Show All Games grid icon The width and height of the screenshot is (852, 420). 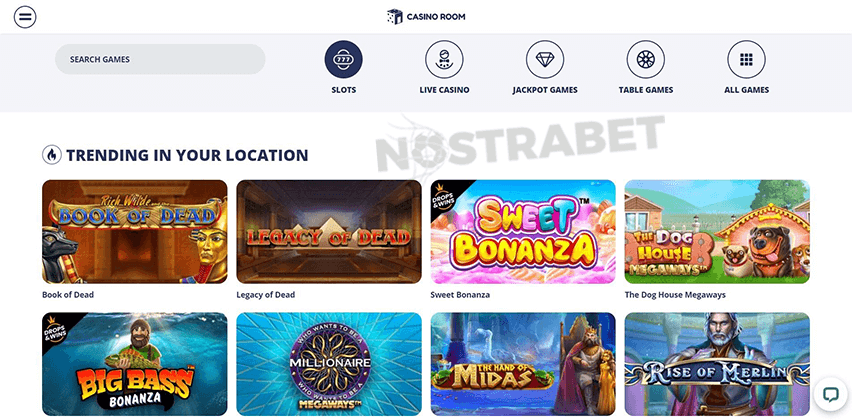(x=746, y=59)
